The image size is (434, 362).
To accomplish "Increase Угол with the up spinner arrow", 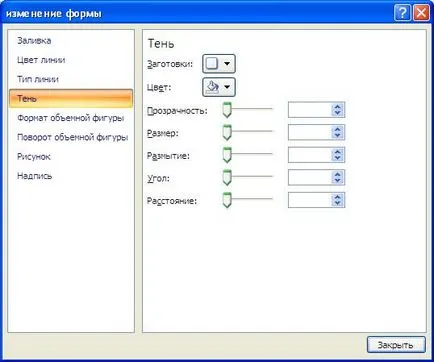I will coord(337,174).
